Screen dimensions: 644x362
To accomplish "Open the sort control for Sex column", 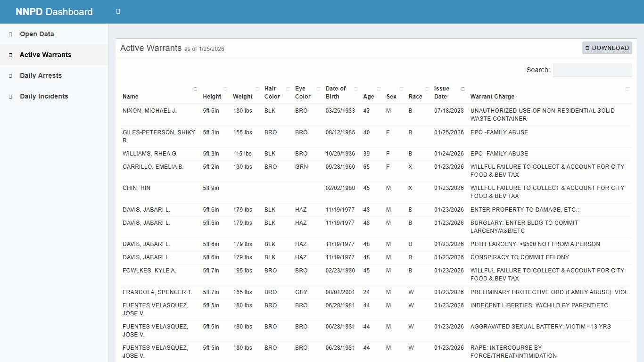I will coord(401,89).
